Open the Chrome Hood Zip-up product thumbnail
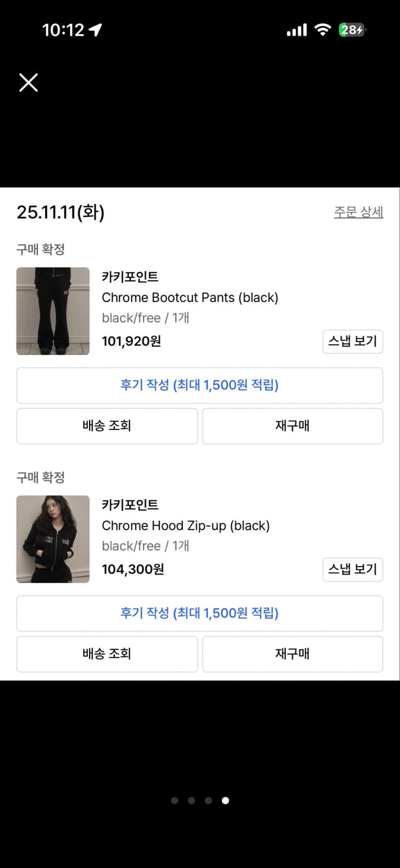Viewport: 400px width, 868px height. tap(53, 539)
